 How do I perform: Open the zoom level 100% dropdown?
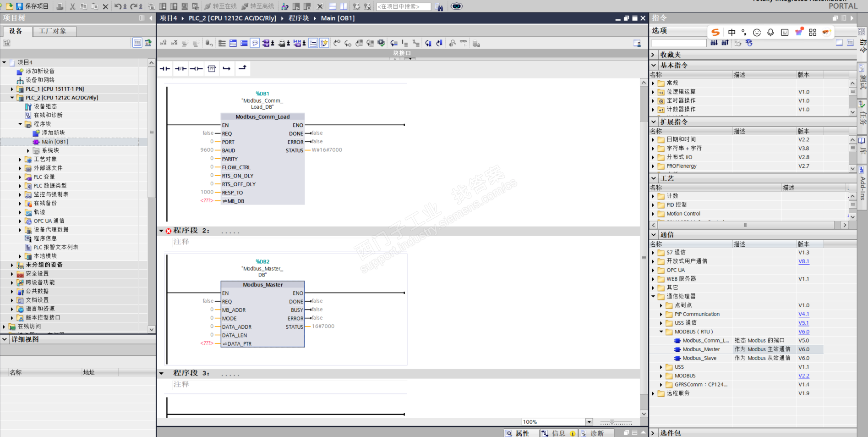589,422
